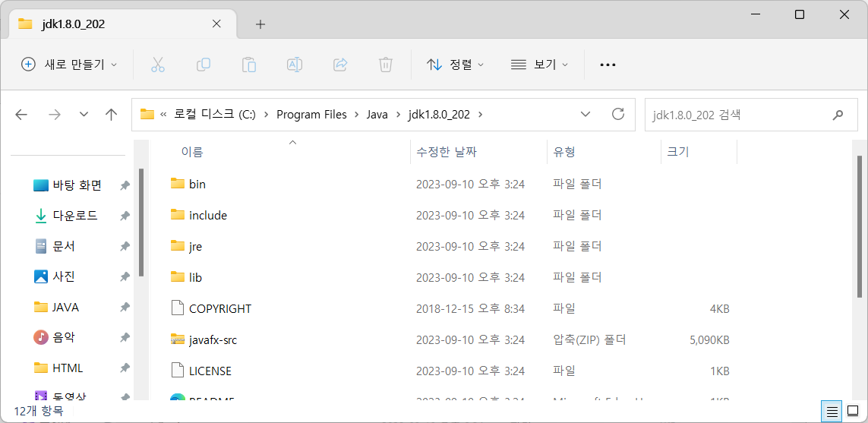Click the search magnifier icon

[838, 115]
